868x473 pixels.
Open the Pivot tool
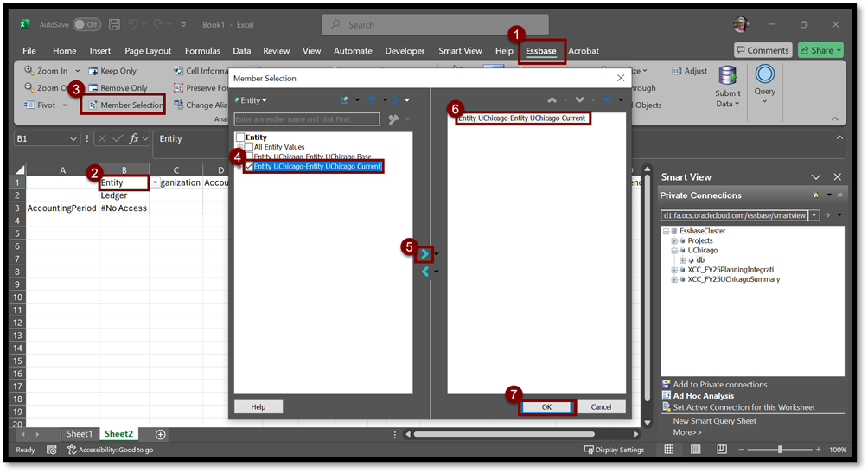46,105
